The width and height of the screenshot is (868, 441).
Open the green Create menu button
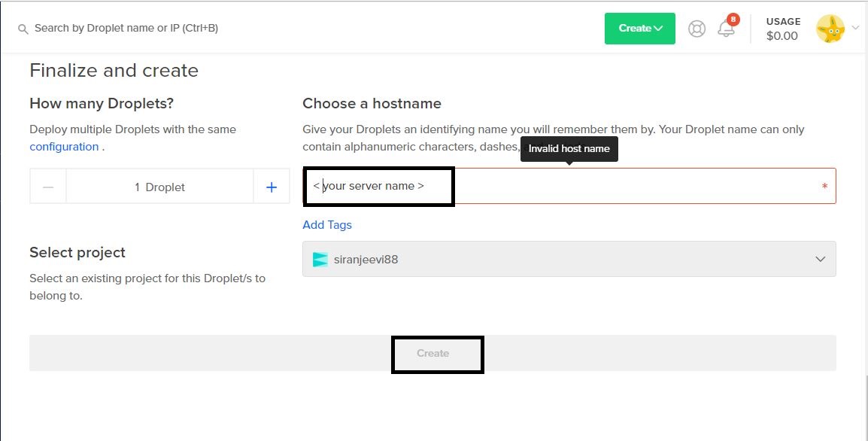[x=639, y=29]
